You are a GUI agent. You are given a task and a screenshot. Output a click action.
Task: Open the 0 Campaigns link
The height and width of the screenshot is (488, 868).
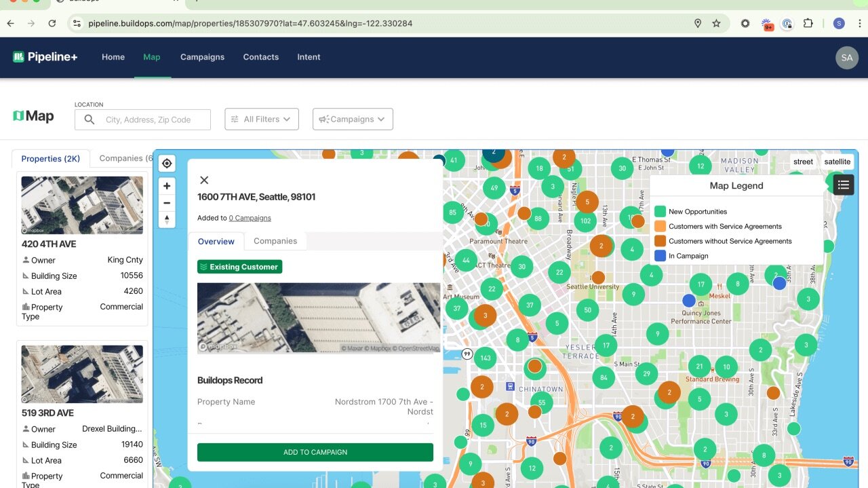(250, 218)
